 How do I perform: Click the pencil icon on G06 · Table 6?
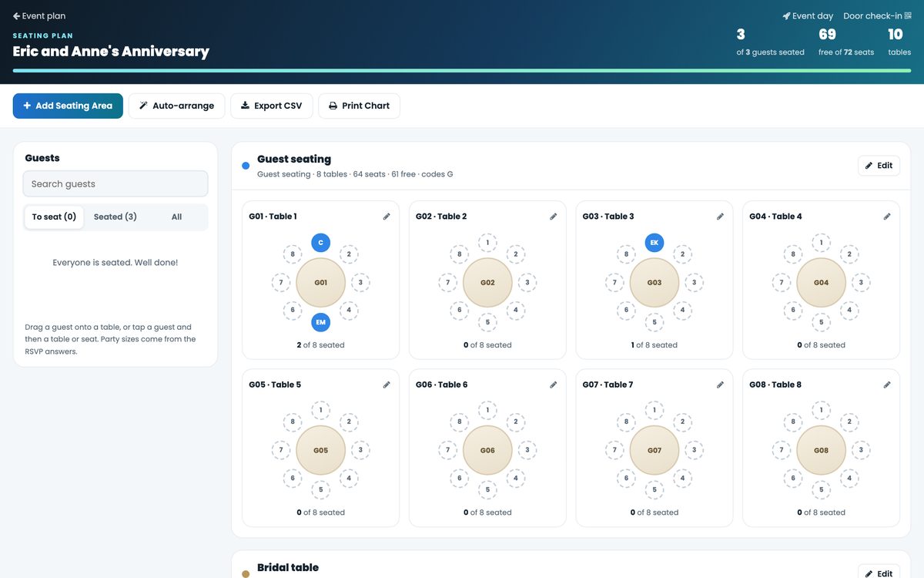(x=554, y=385)
